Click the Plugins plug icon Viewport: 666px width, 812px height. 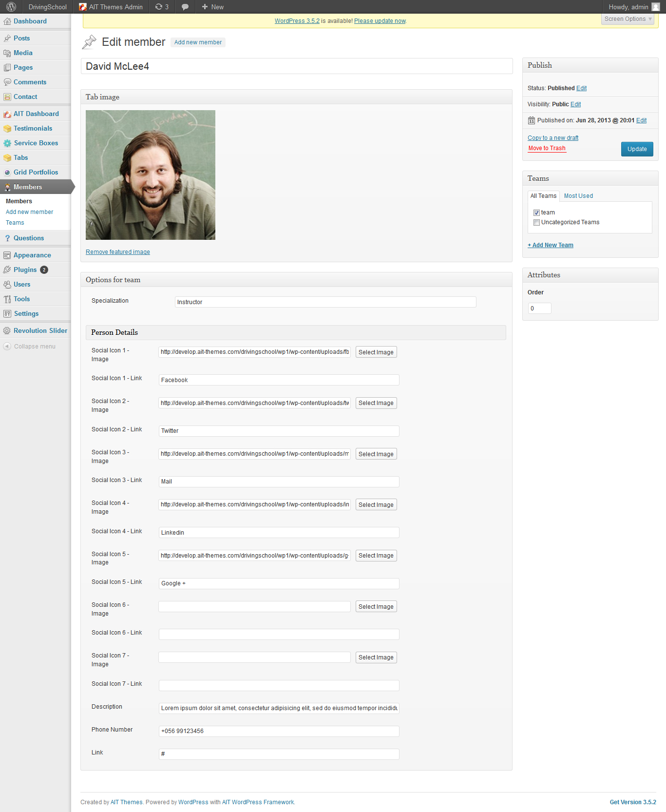pos(7,270)
